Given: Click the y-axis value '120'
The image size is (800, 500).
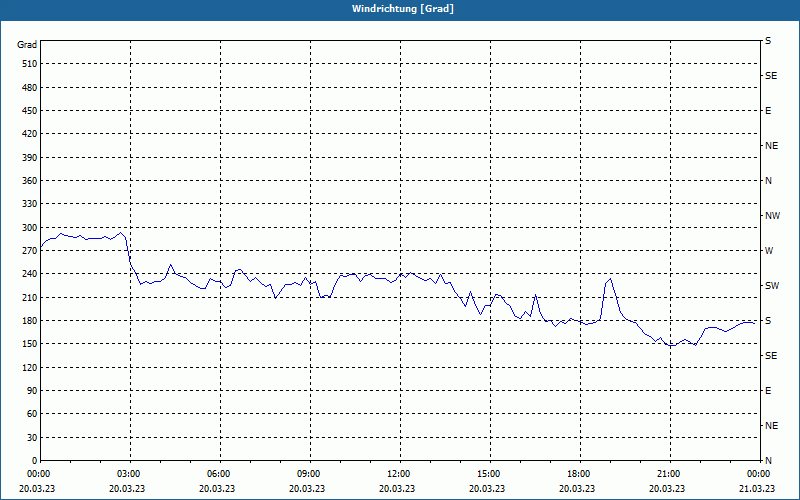Looking at the screenshot, I should (x=30, y=367).
